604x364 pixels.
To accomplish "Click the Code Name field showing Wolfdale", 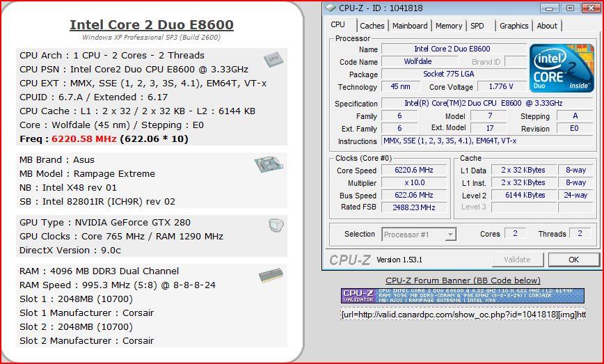I will coord(419,61).
